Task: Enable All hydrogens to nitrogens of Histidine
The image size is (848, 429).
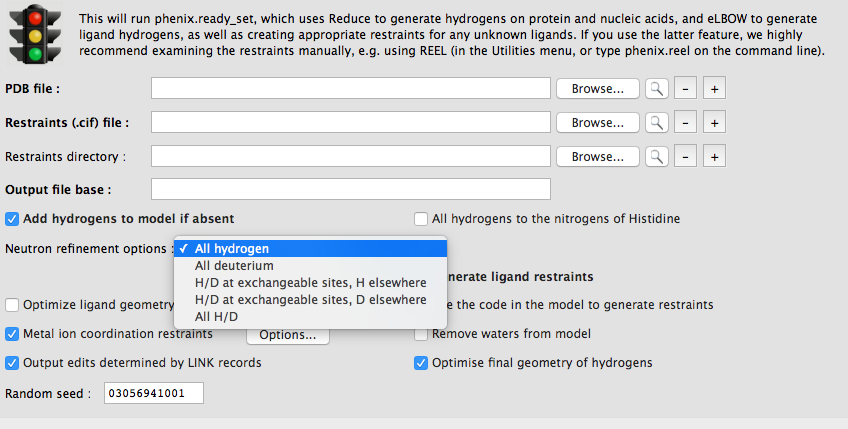Action: (x=421, y=218)
